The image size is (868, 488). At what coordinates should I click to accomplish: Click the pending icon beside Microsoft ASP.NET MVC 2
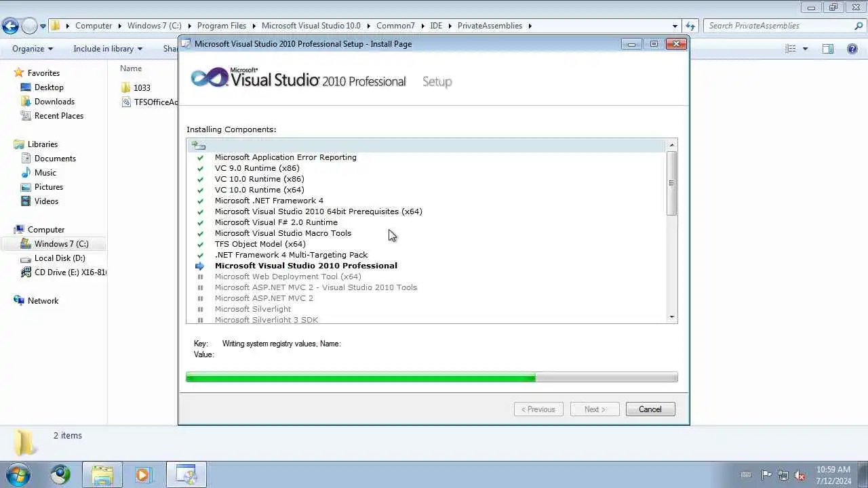point(200,298)
